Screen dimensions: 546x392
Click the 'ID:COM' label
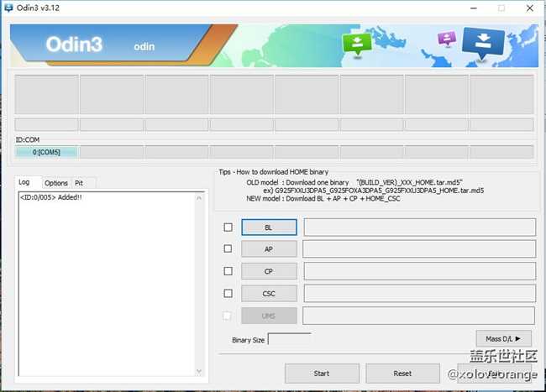pos(28,140)
